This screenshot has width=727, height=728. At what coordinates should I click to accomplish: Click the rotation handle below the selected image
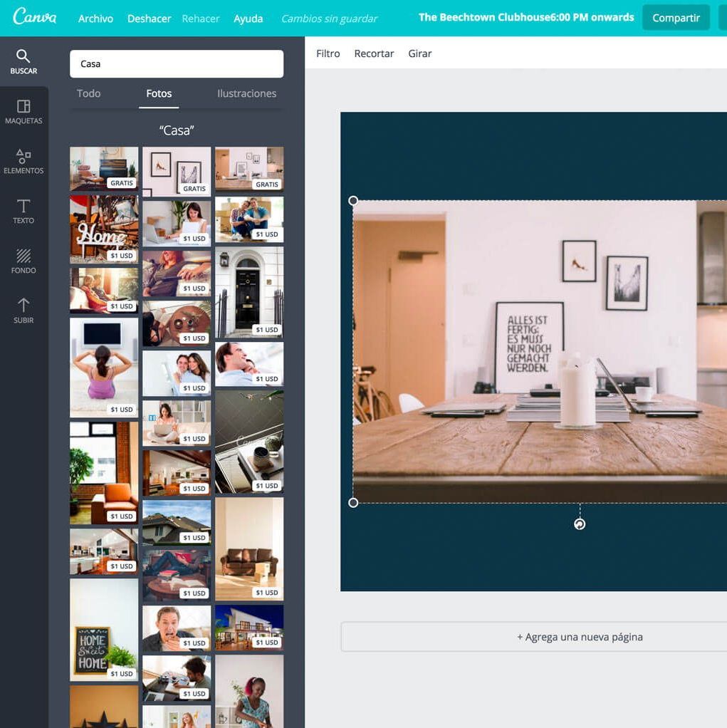pyautogui.click(x=579, y=524)
